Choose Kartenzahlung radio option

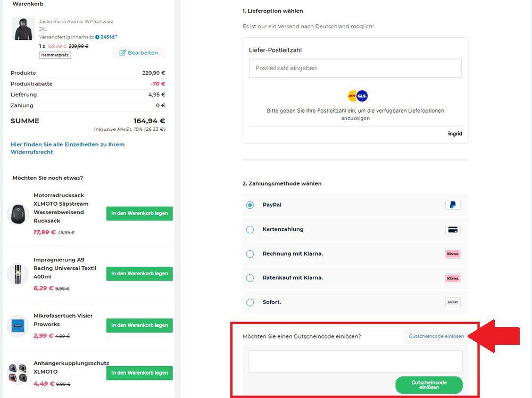[250, 230]
